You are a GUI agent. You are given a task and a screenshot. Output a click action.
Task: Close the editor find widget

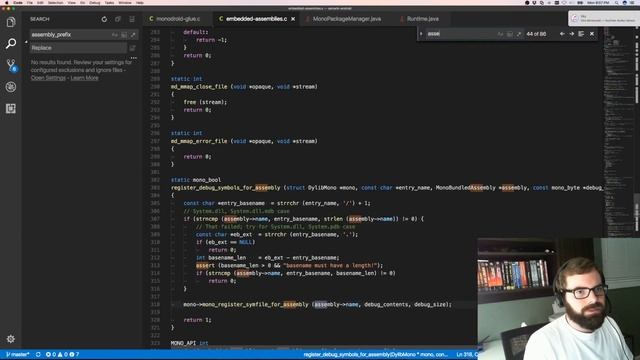592,34
